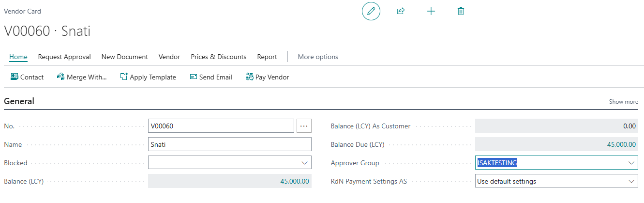Create new record with plus icon
This screenshot has width=644, height=203.
[431, 11]
